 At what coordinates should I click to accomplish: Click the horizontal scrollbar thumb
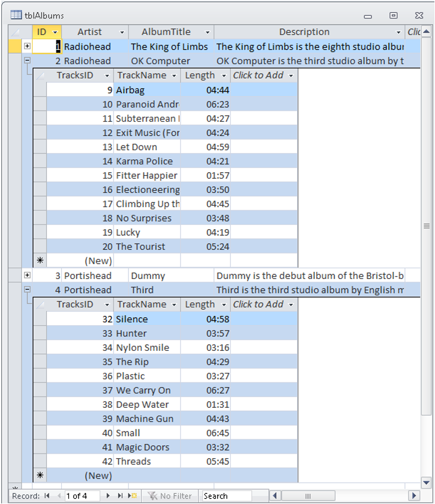pos(308,496)
